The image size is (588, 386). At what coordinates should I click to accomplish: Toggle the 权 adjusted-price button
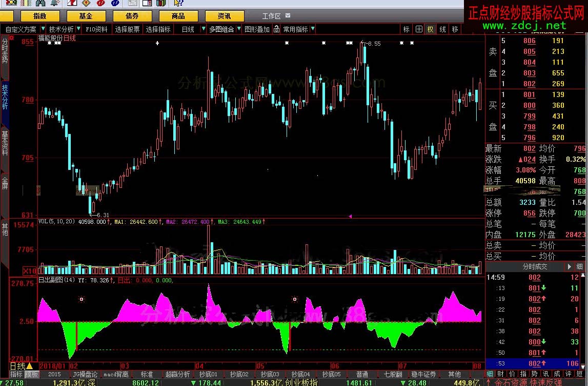tap(431, 29)
